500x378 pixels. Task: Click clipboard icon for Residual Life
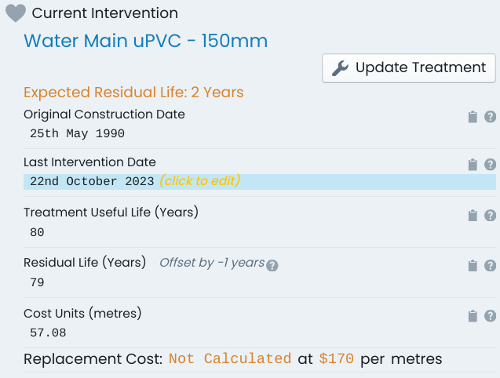pos(473,265)
